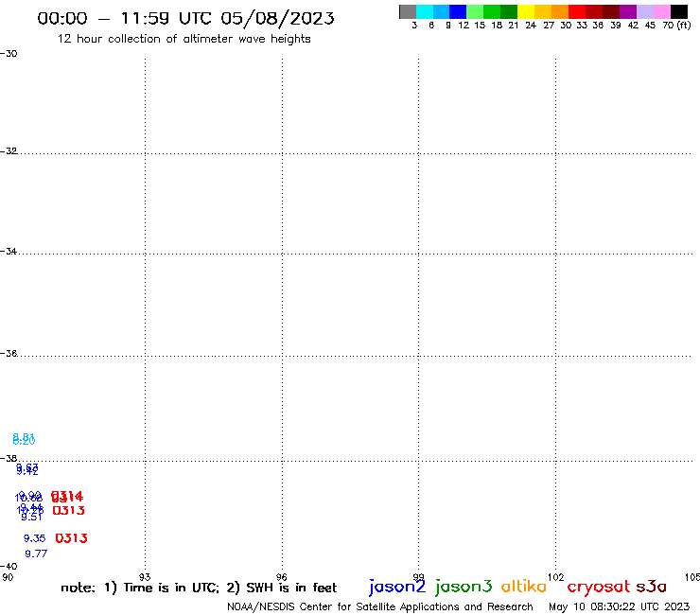The image size is (700, 615).
Task: Select the altika satellite legend label
Action: click(523, 586)
